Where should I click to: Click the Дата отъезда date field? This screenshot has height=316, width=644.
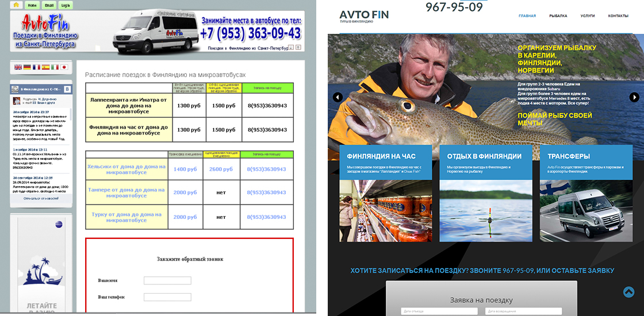(x=439, y=311)
